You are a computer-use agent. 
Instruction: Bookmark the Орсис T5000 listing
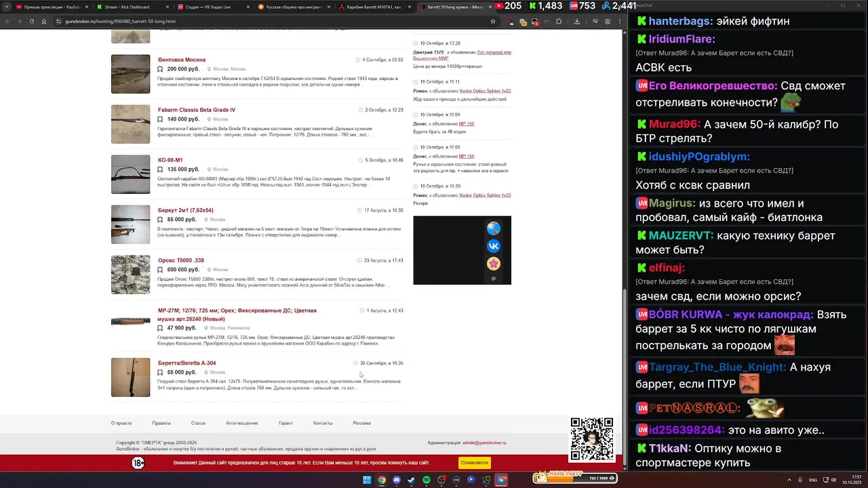[160, 270]
